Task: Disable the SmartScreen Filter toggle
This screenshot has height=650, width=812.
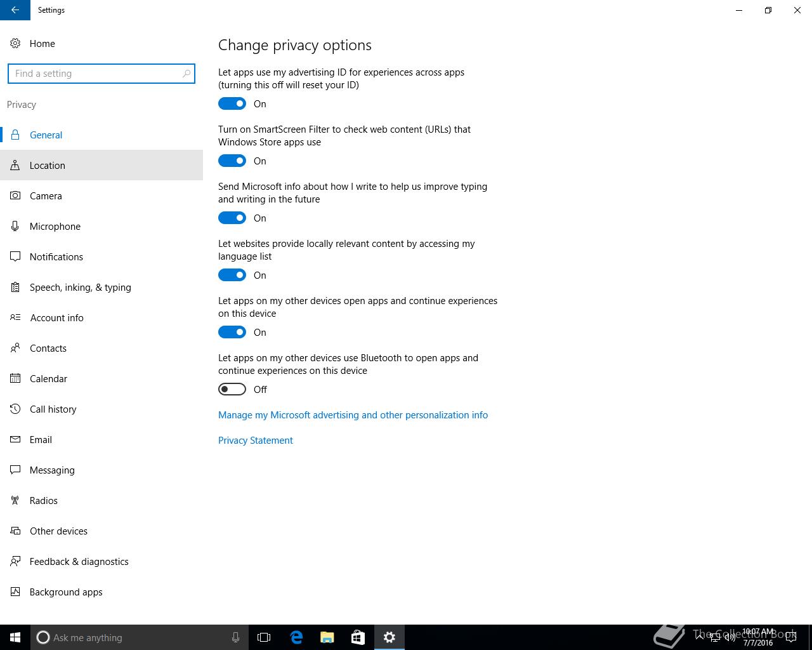Action: 232,161
